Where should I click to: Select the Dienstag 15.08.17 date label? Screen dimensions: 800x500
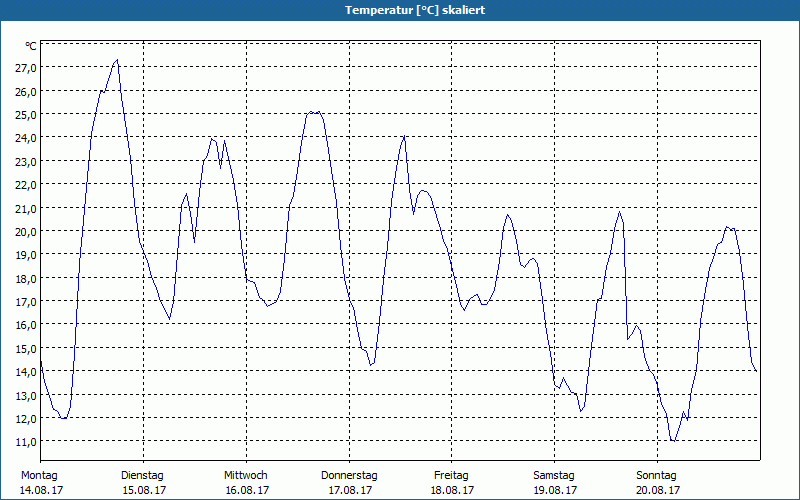point(143,483)
